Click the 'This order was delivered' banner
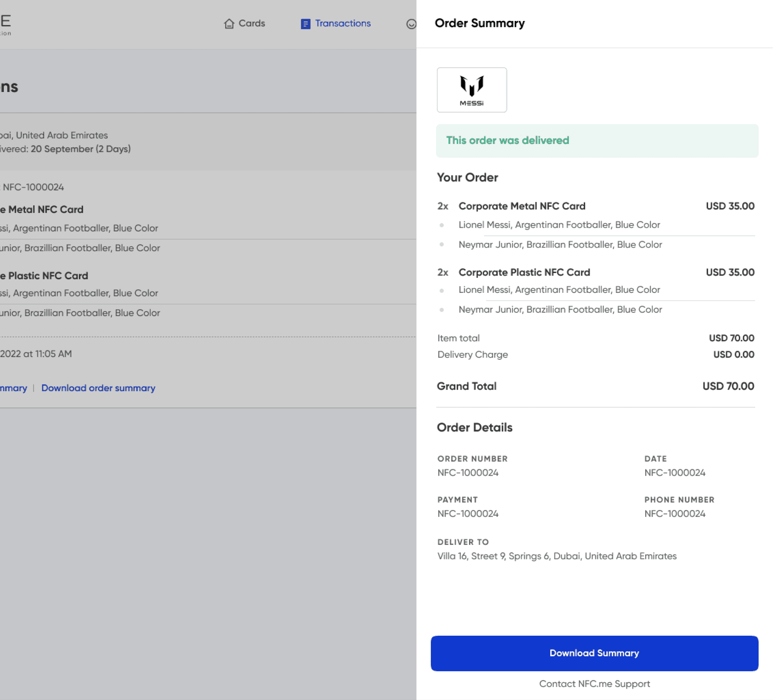Screen dimensions: 778x700 597,140
